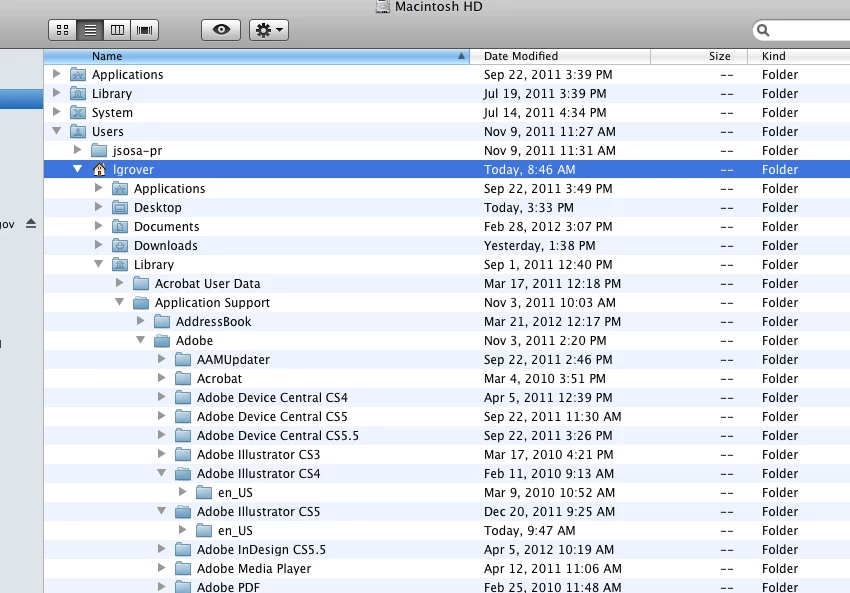Click the date 'Mar 21, 2012 12:17 PM'
The image size is (850, 593).
pos(552,321)
